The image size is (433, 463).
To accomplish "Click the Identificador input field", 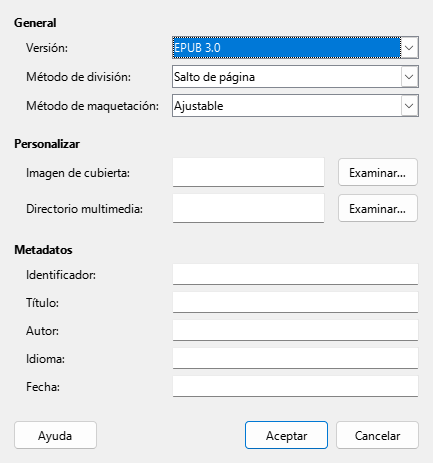I will click(295, 274).
